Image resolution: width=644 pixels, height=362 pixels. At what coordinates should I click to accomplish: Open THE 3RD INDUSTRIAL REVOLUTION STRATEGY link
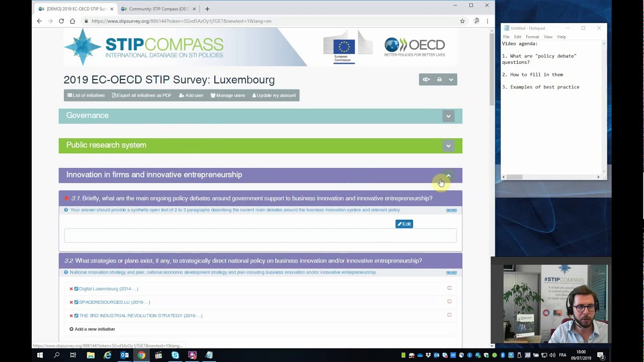pyautogui.click(x=140, y=316)
